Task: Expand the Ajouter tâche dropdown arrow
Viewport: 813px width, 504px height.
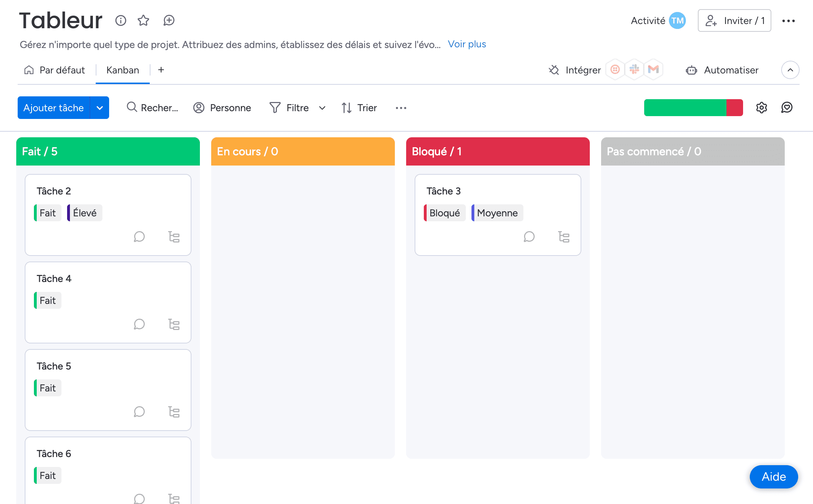Action: click(x=100, y=108)
